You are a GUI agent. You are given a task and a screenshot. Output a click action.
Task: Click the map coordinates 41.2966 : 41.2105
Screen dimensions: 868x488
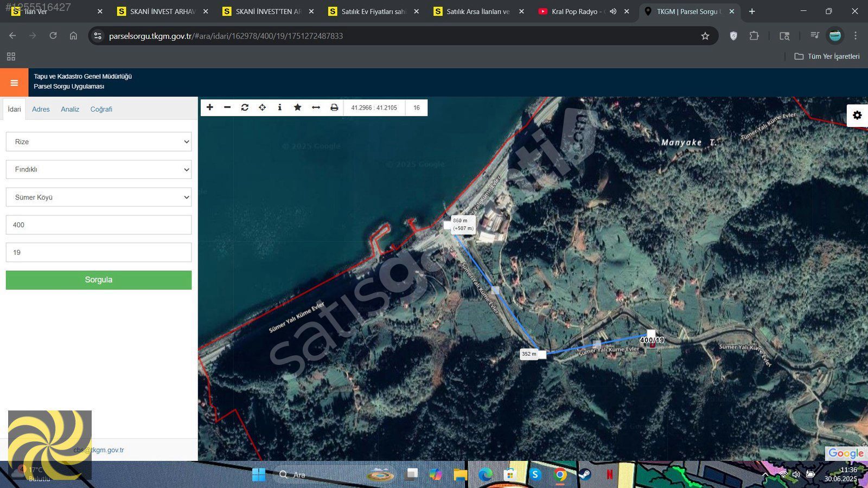[x=374, y=107]
